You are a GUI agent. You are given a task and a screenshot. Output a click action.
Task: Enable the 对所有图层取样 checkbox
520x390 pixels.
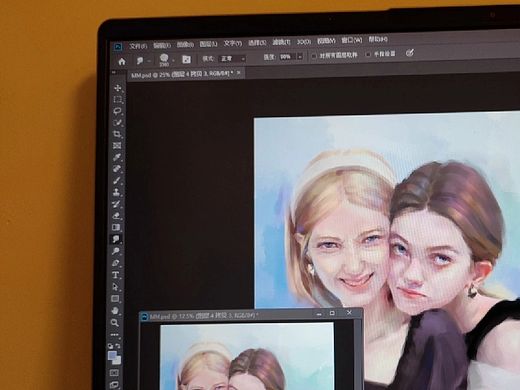click(314, 56)
